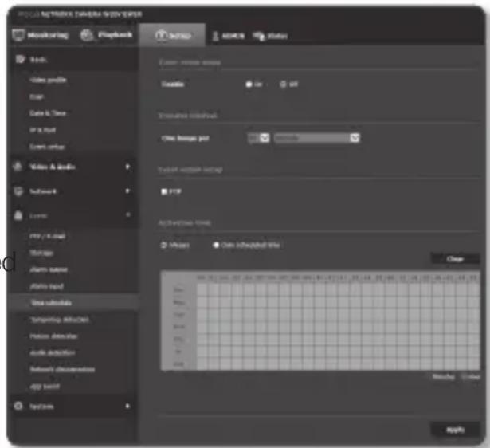Set Enable to On
This screenshot has height=448, width=490.
[249, 84]
